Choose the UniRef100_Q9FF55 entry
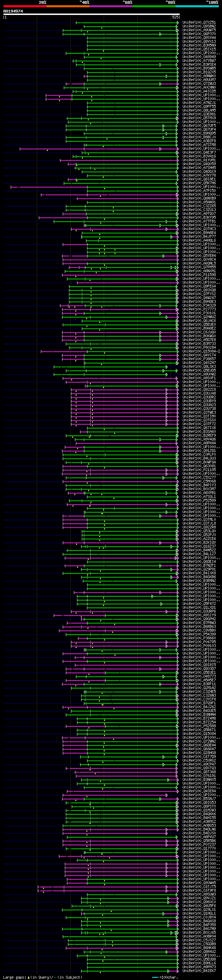 point(199,107)
